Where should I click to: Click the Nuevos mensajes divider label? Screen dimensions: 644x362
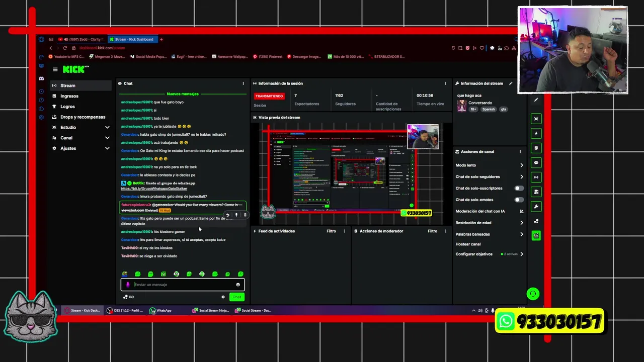[183, 94]
